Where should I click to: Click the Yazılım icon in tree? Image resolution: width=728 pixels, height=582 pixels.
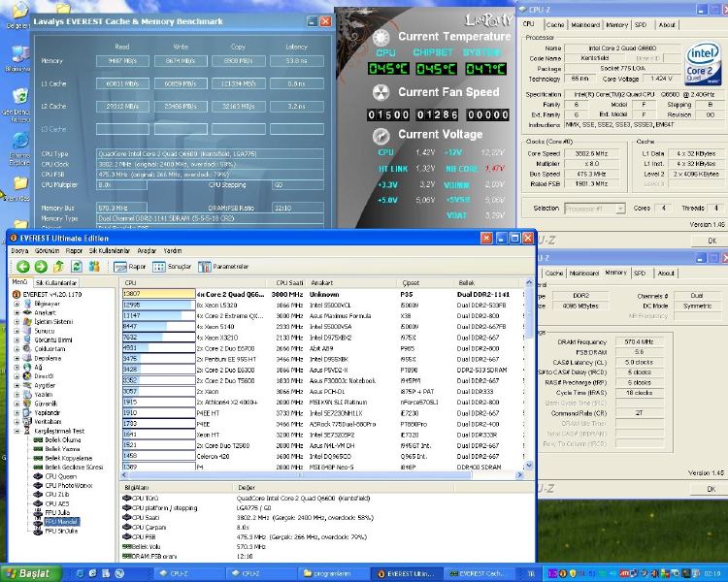tap(27, 395)
